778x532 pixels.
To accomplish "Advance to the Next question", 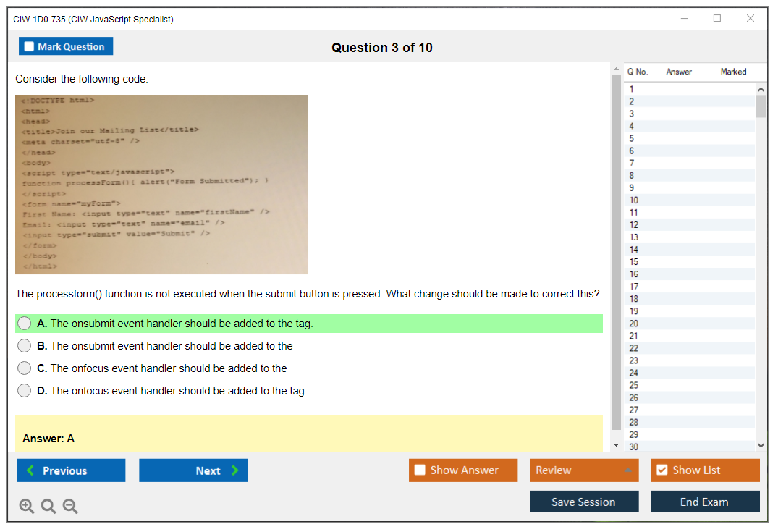I will (x=193, y=470).
